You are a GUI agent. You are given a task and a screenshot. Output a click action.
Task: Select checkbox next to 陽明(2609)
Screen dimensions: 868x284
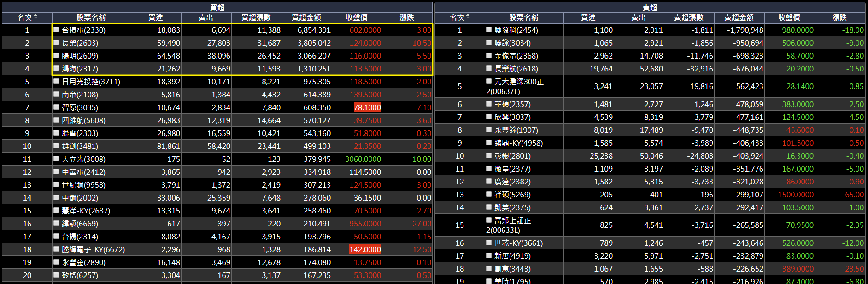pyautogui.click(x=56, y=55)
